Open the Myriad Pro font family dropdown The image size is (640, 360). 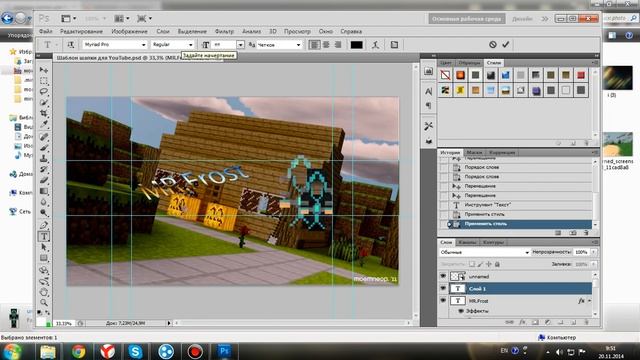coord(115,44)
